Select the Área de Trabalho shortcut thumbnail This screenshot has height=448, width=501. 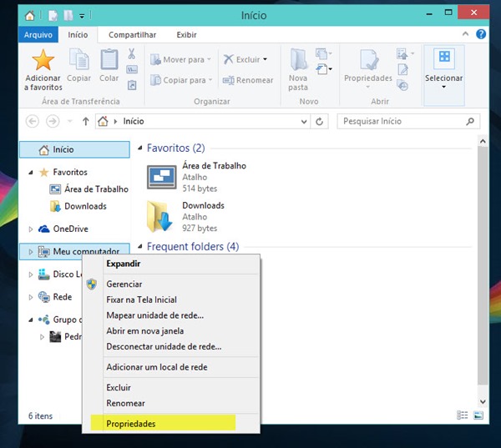pos(161,177)
